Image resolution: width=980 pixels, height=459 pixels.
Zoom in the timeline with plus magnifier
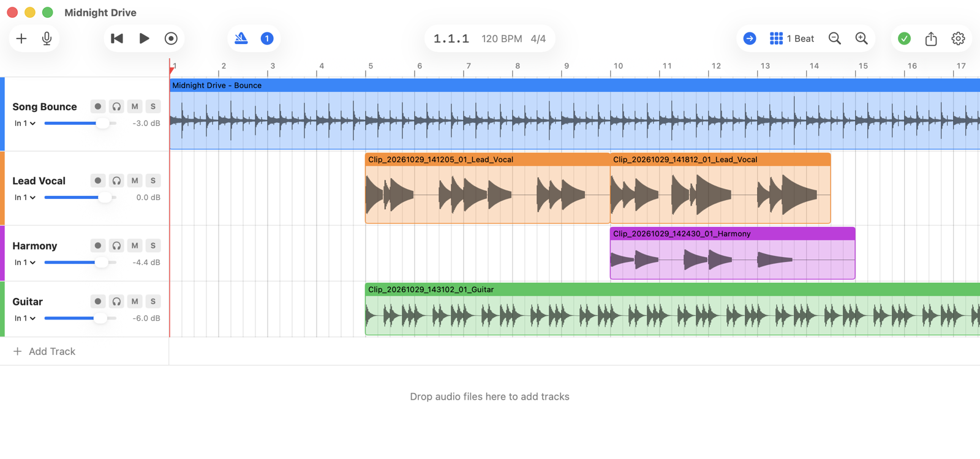[862, 39]
